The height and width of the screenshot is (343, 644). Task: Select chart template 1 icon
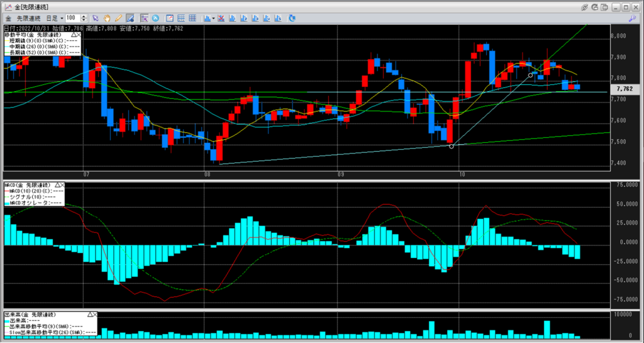coord(232,18)
